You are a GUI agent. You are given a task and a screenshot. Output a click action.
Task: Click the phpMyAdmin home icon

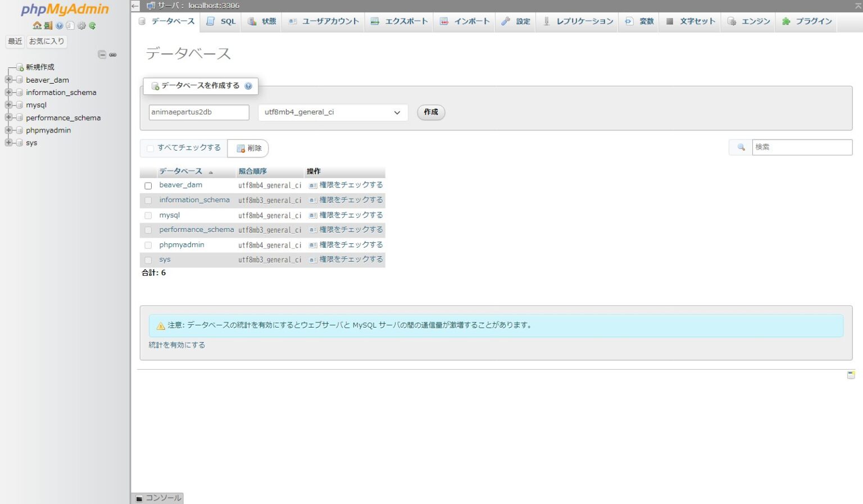(x=37, y=25)
